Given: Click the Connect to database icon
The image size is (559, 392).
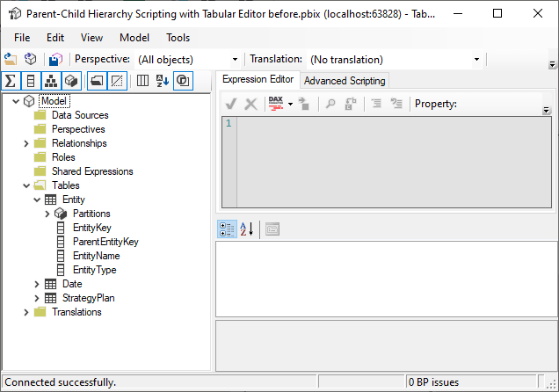Looking at the screenshot, I should [x=31, y=59].
